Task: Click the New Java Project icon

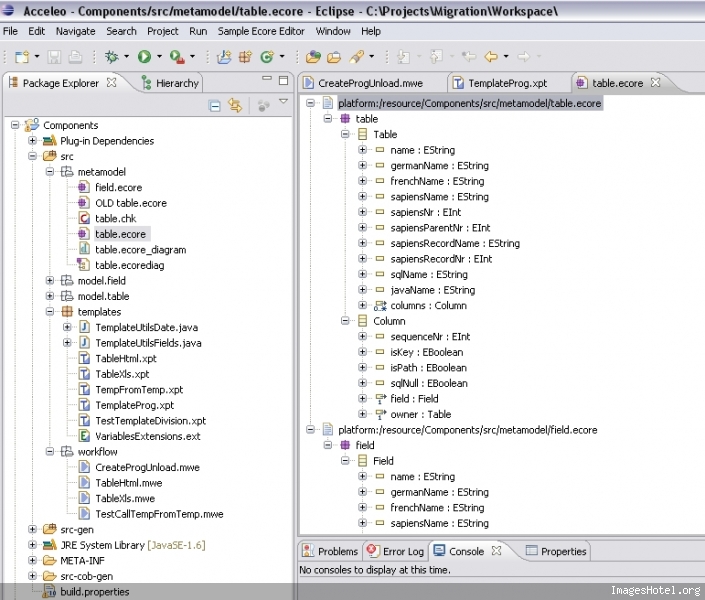Action: coord(224,57)
